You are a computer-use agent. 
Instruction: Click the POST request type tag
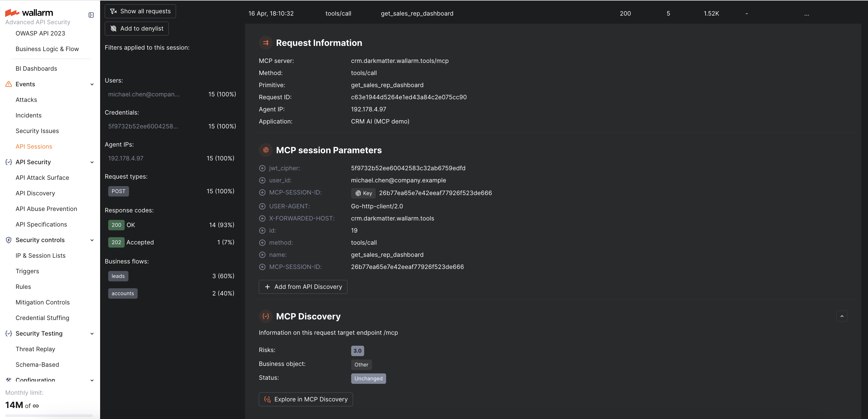pos(118,191)
